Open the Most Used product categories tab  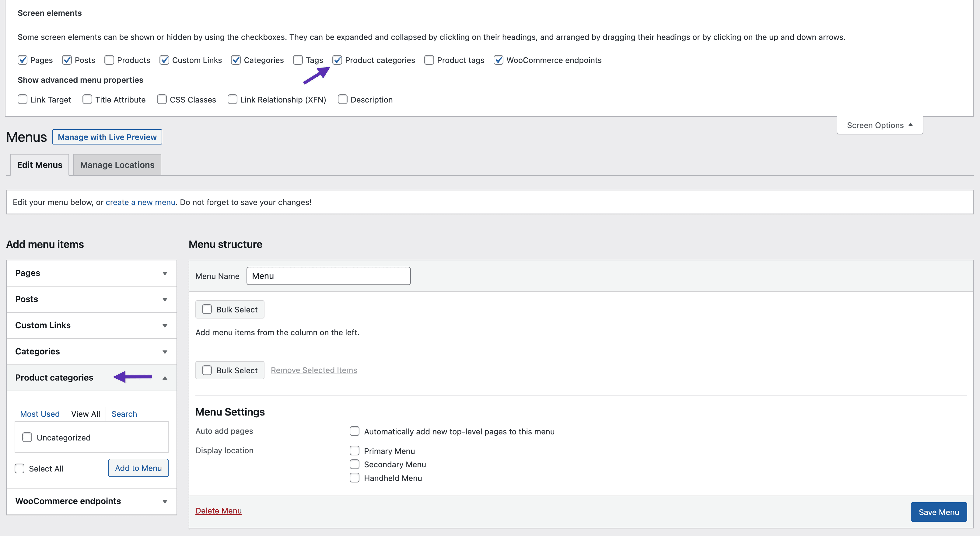(40, 414)
